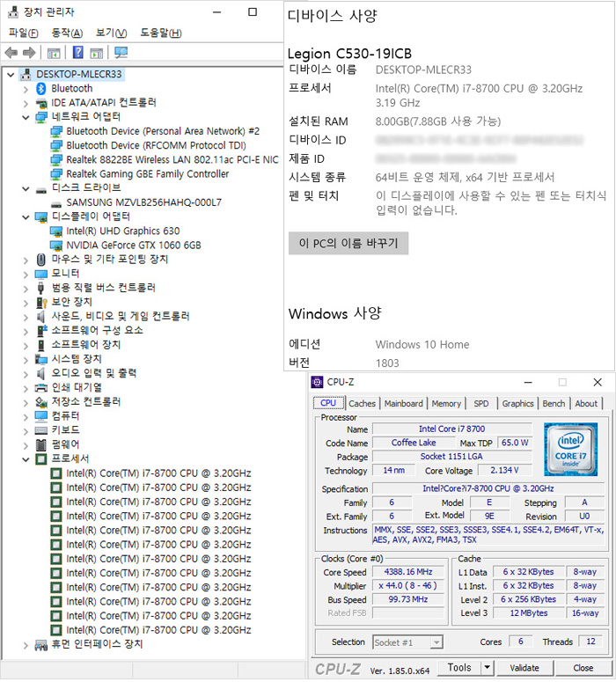The height and width of the screenshot is (682, 616).
Task: Switch to the Caches tab in CPU-Z
Action: [362, 404]
